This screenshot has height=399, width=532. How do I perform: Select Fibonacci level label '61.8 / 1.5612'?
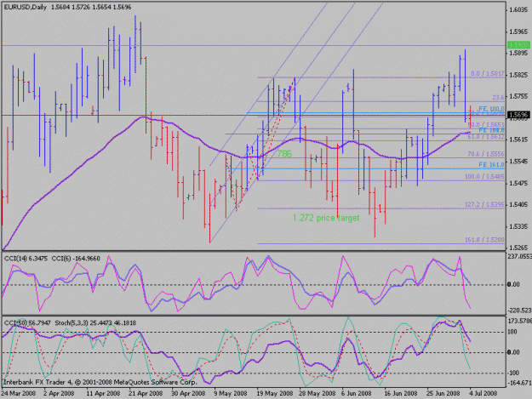[486, 137]
